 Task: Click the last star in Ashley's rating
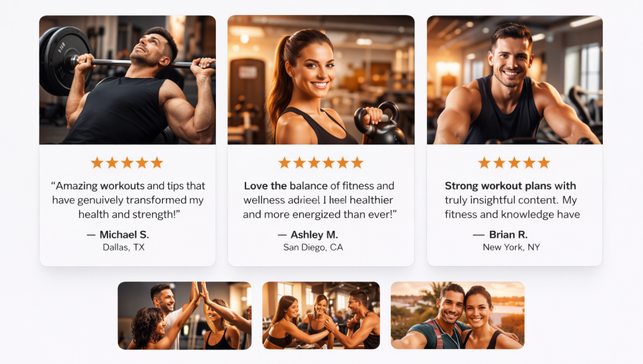[357, 163]
